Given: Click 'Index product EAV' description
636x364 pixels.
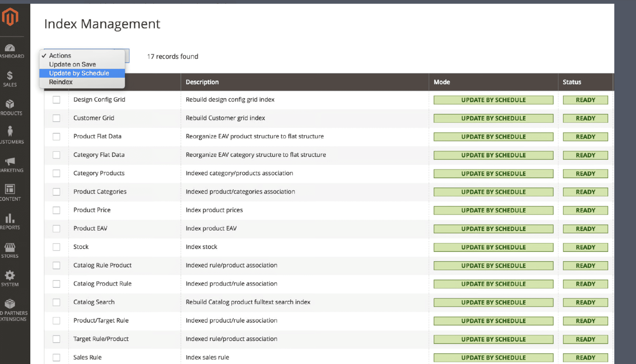Looking at the screenshot, I should [211, 228].
